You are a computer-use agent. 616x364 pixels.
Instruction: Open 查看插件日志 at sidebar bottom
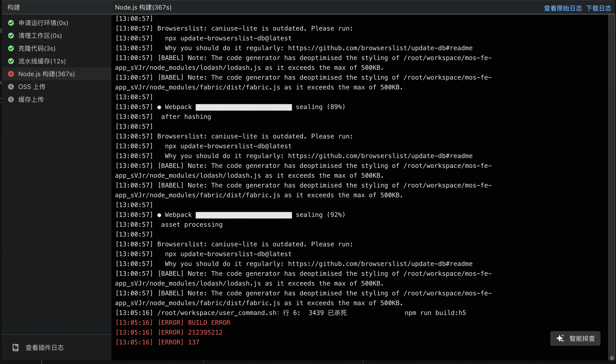pos(38,347)
